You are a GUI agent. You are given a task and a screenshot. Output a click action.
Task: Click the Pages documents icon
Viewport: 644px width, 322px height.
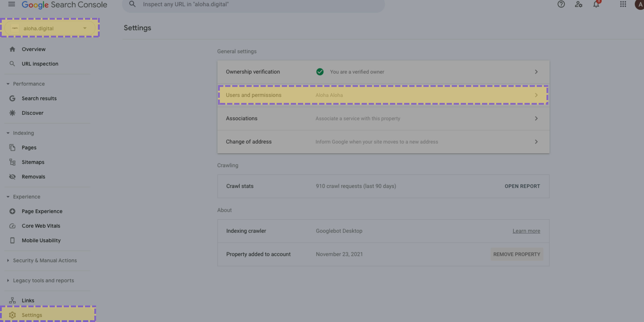coord(12,147)
